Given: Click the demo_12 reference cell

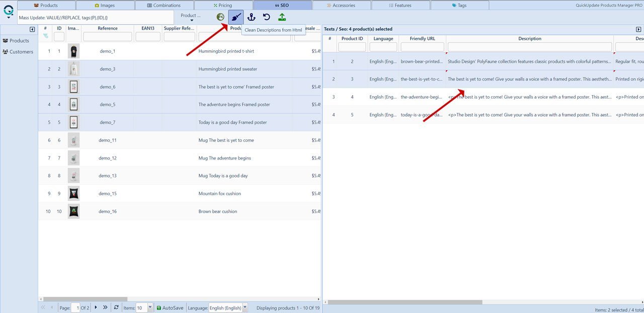Looking at the screenshot, I should click(108, 158).
